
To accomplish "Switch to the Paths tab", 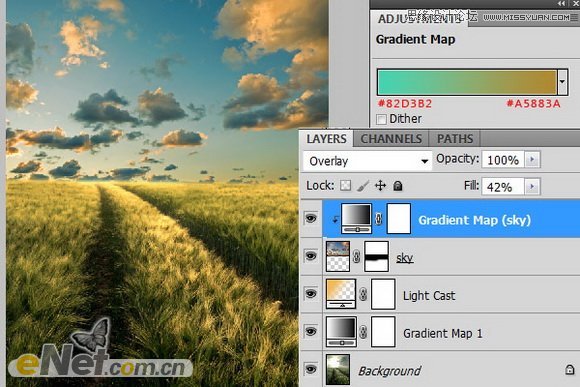I will (455, 139).
